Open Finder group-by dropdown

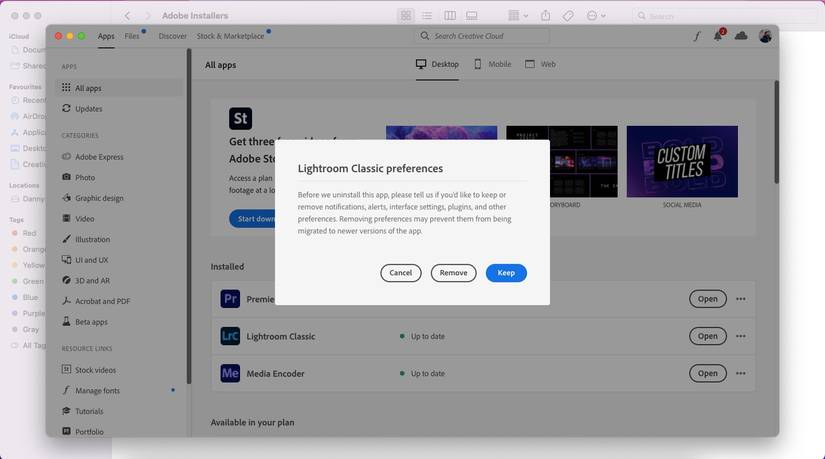(x=518, y=16)
